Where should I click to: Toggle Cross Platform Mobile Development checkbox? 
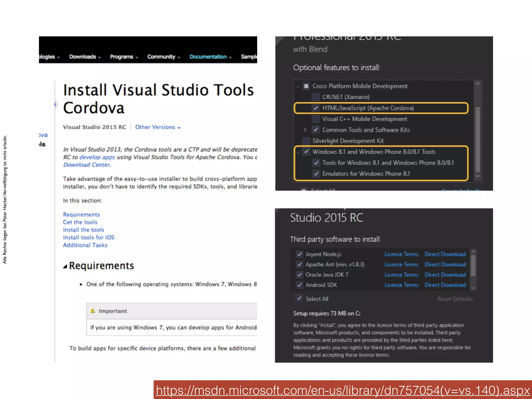coord(306,86)
